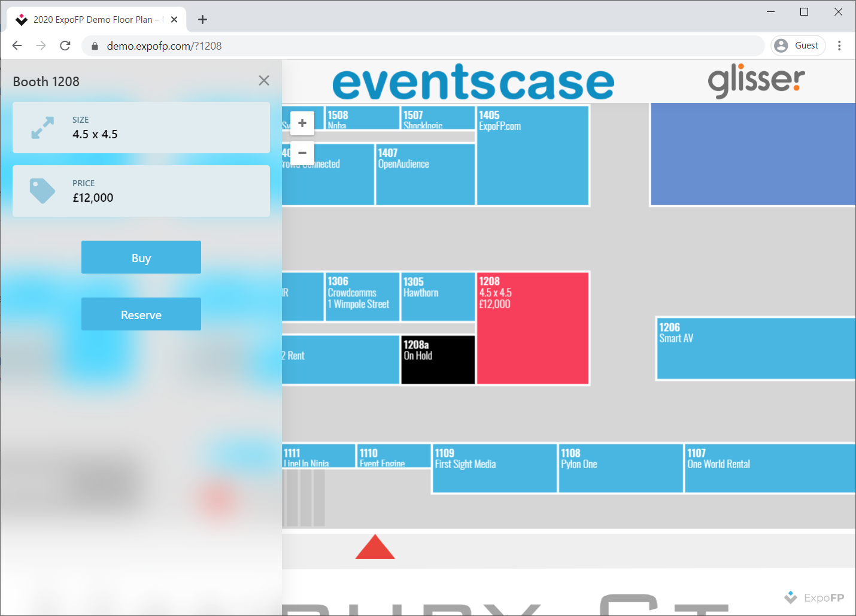Click the eventscase sponsor logo
The image size is (856, 616).
coord(473,83)
